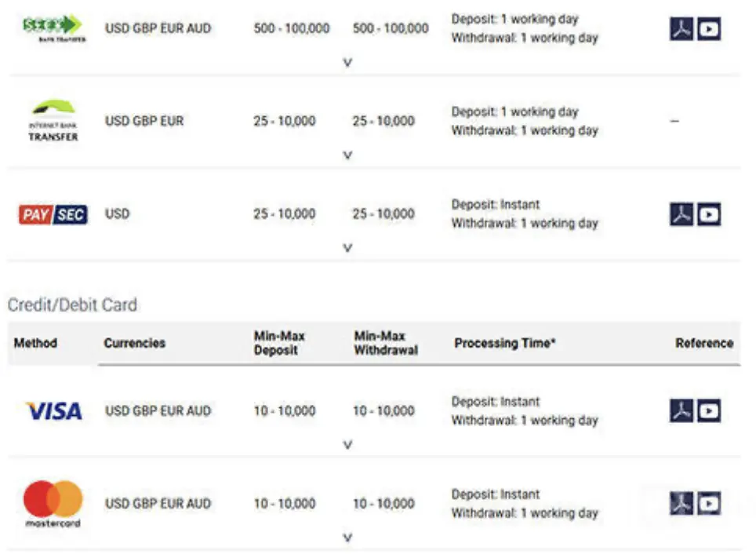Click the PaySec logo
756x554 pixels.
[x=53, y=215]
